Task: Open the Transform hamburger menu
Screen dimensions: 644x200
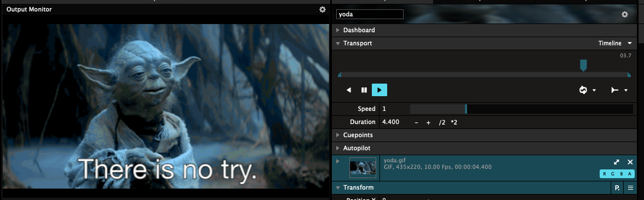Action: click(630, 188)
